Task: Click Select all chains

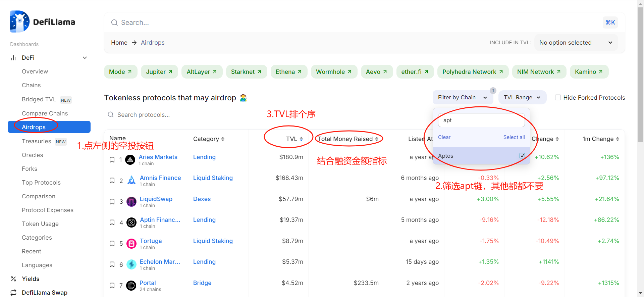Action: pos(514,137)
